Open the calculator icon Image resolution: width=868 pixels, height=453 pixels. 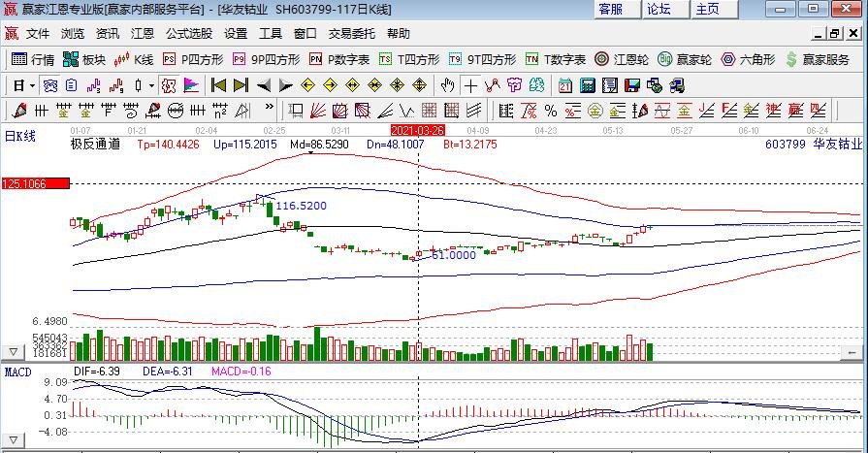pyautogui.click(x=588, y=85)
